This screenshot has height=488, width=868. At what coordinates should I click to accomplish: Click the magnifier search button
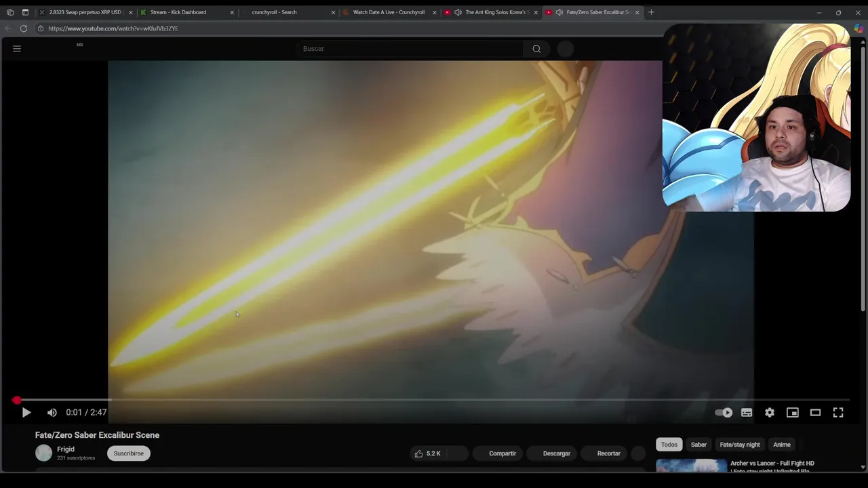(536, 49)
